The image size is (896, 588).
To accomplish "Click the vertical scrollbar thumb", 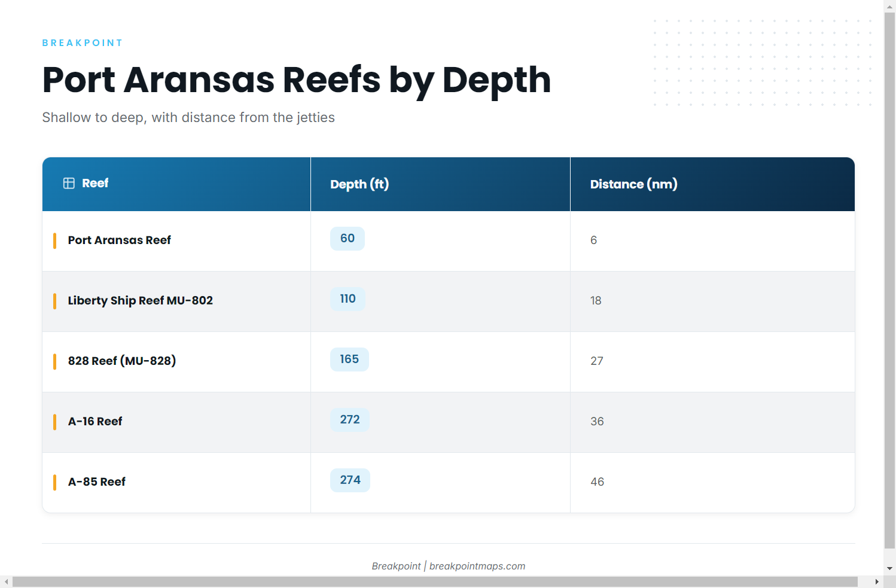I will coord(890,279).
